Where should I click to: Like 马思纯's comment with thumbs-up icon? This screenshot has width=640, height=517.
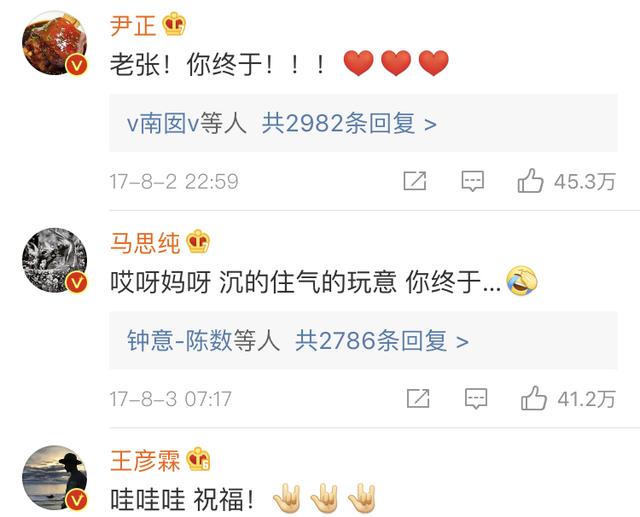533,397
